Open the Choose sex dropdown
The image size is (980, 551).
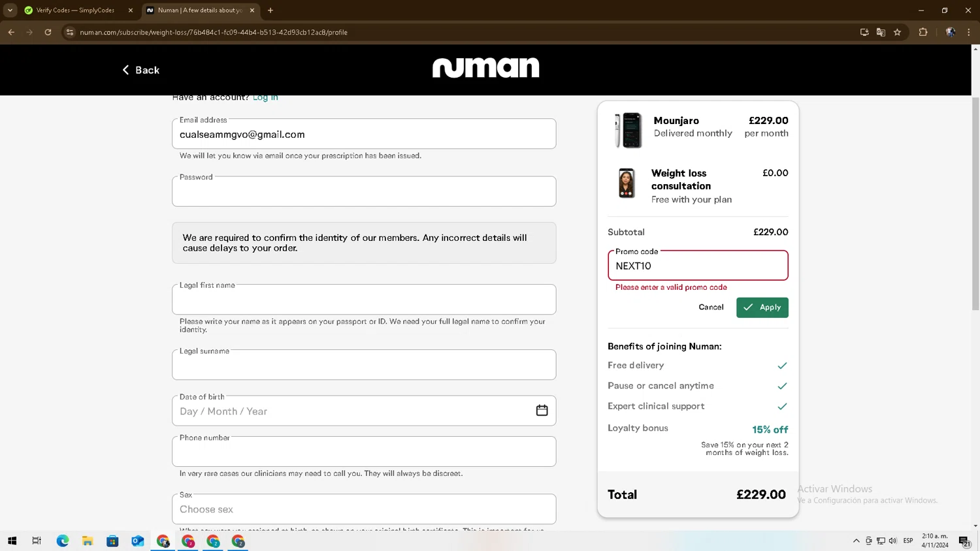(364, 509)
